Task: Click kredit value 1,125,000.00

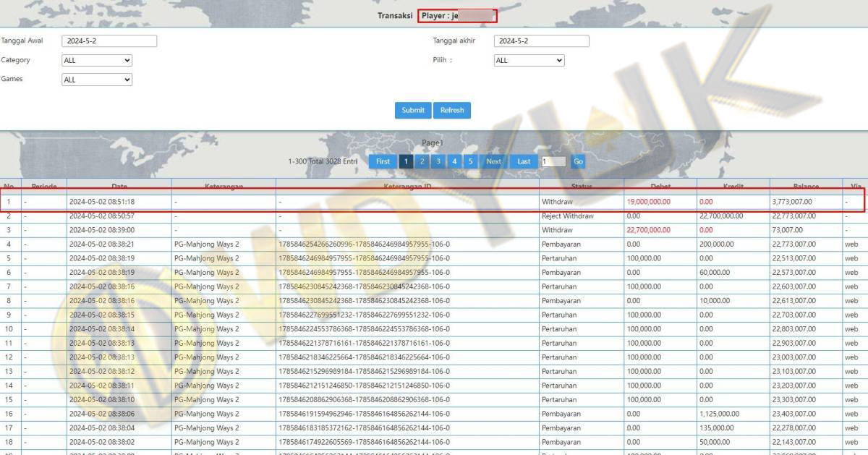Action: [719, 414]
